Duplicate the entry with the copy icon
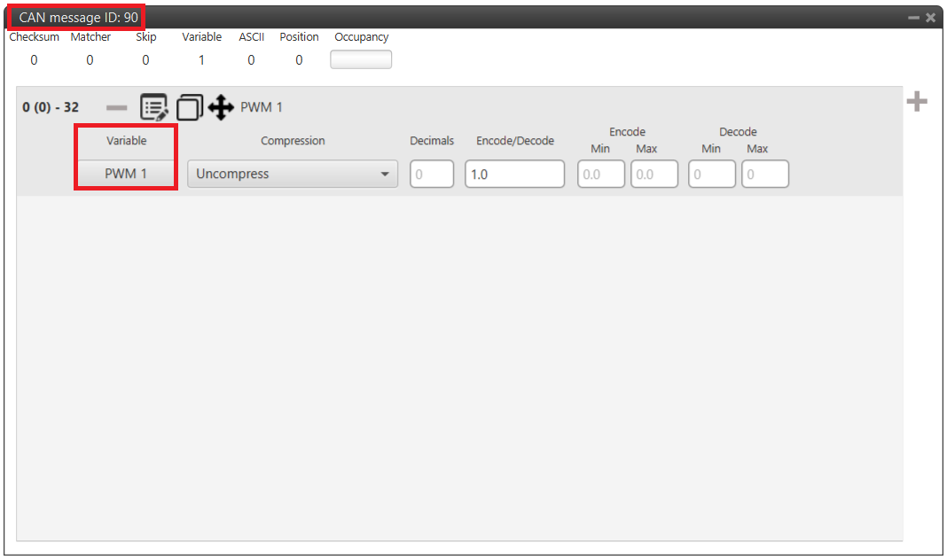Screen dimensions: 947x560 point(189,107)
